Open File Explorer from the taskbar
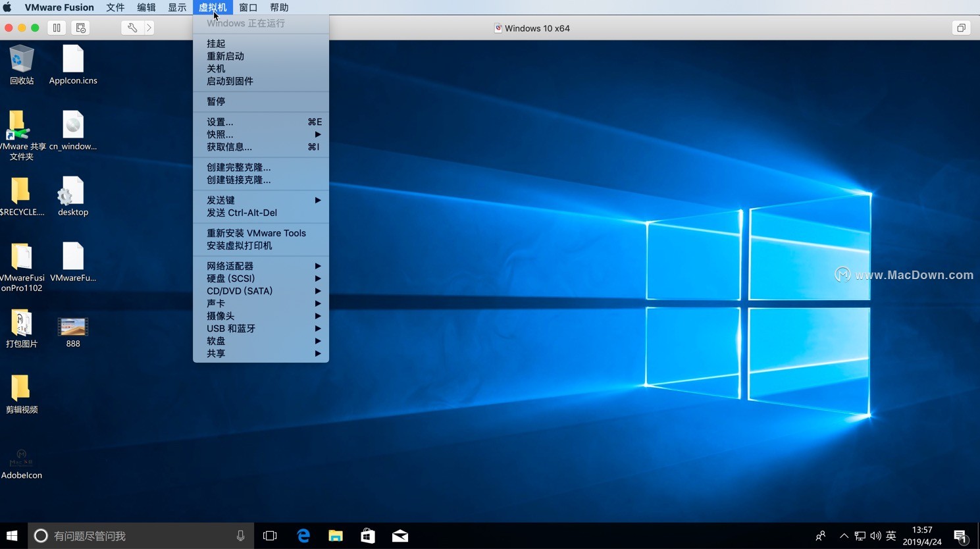This screenshot has height=549, width=980. pos(336,536)
